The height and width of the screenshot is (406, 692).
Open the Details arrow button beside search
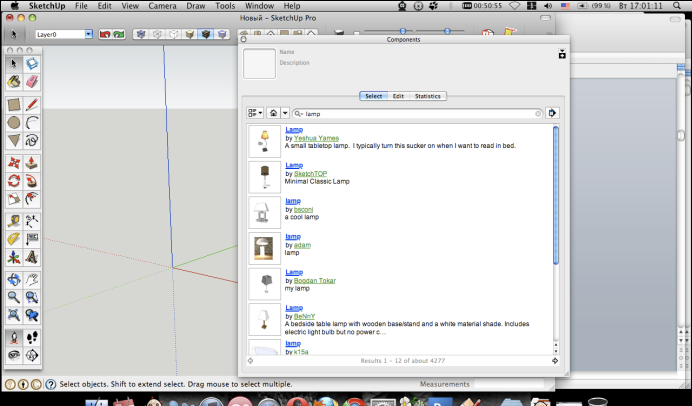(552, 114)
